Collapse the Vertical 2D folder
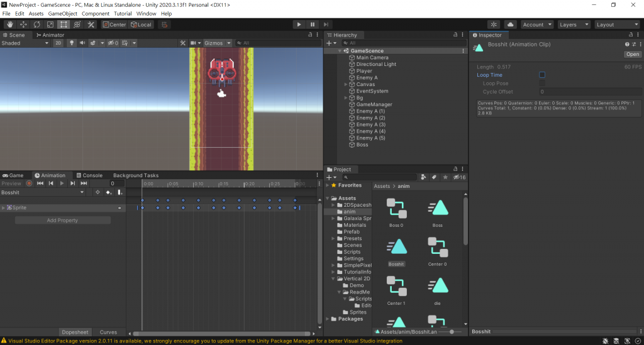 pyautogui.click(x=333, y=278)
